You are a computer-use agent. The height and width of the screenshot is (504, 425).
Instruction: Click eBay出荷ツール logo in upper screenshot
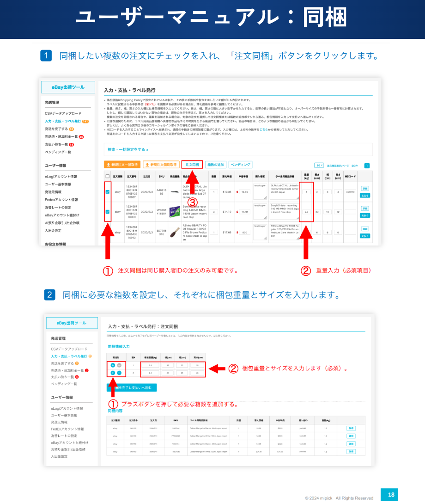[68, 87]
